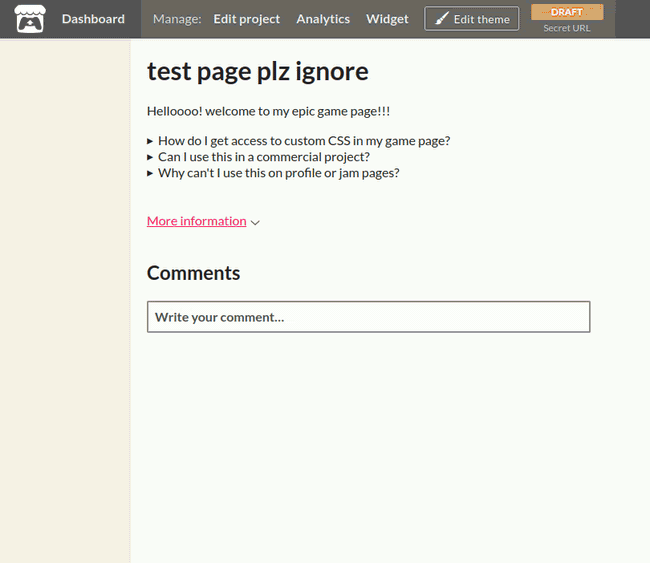This screenshot has width=650, height=563.
Task: Click the Comments section heading
Action: click(194, 273)
